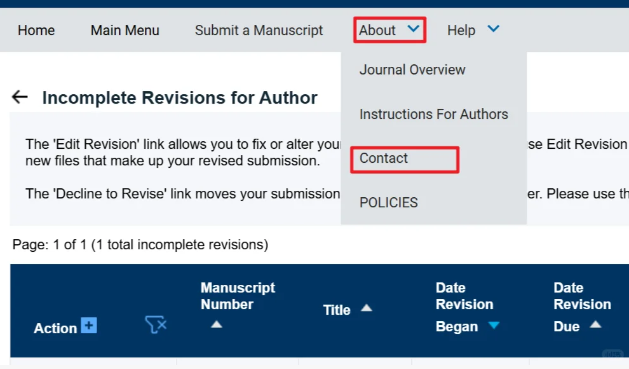
Task: Open the Help dropdown menu
Action: tap(473, 30)
